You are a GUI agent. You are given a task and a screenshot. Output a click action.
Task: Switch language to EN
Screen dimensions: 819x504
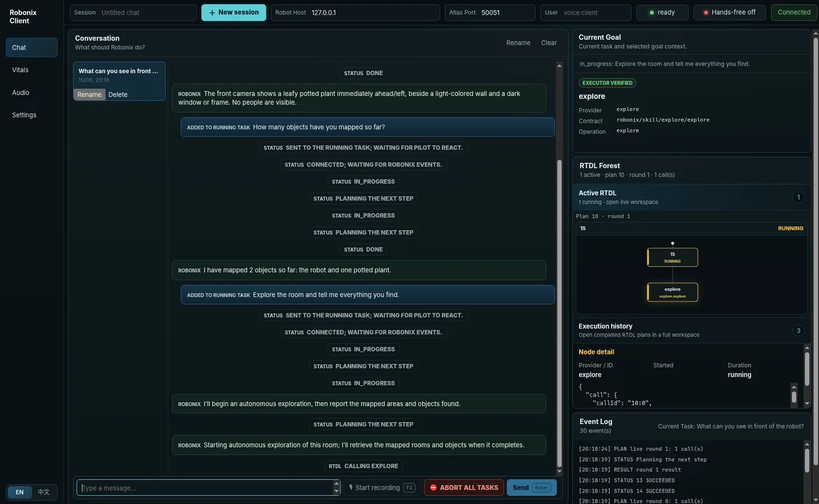20,492
